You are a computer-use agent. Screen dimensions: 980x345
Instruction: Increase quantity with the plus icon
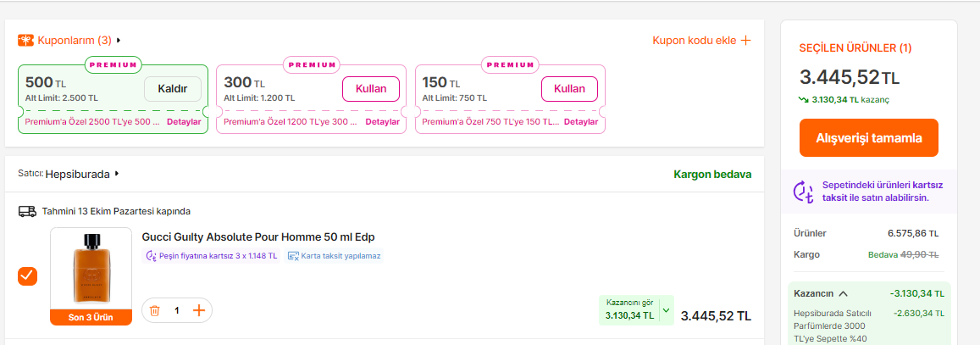[x=199, y=310]
